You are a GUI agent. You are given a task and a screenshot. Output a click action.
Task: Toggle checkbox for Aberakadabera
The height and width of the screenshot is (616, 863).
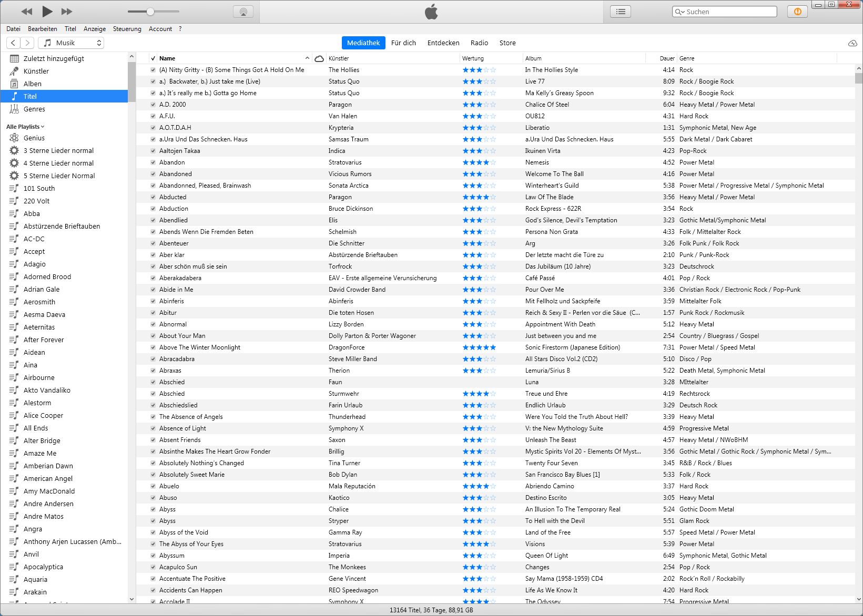[x=153, y=278]
